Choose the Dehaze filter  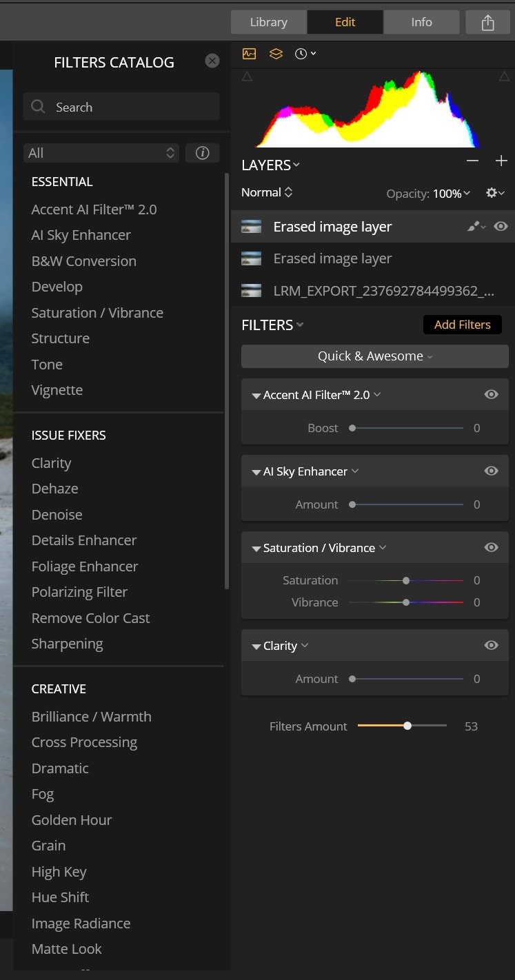coord(54,489)
